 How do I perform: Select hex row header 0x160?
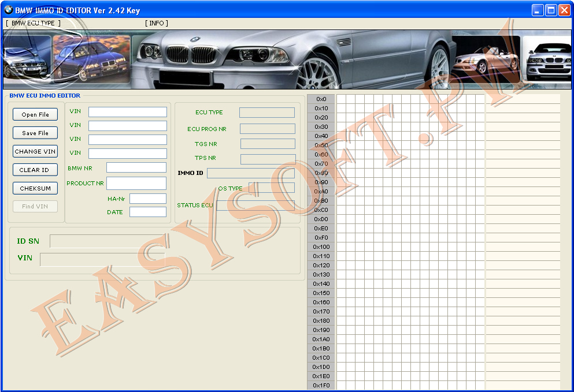(x=321, y=302)
